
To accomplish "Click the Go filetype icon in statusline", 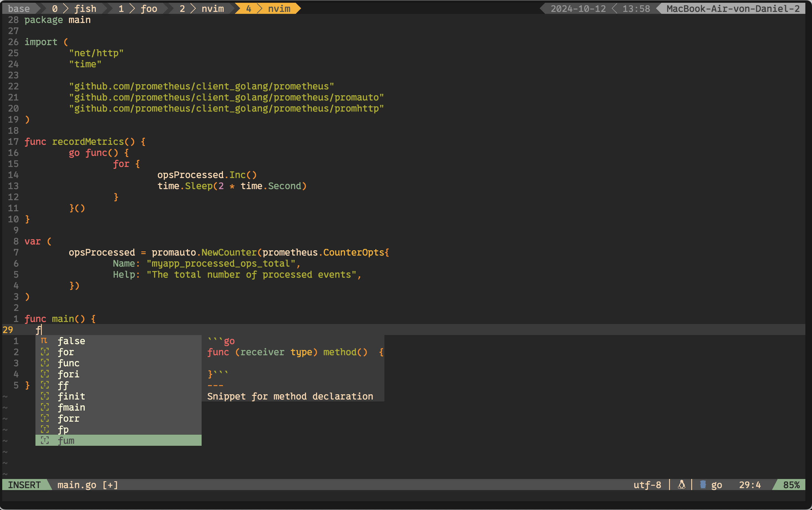I will [703, 485].
